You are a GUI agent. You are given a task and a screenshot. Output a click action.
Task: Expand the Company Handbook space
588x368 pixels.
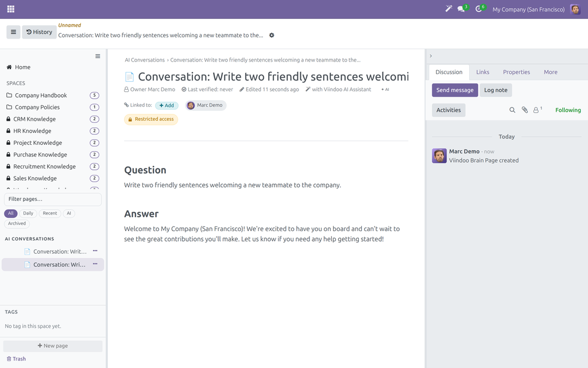pyautogui.click(x=41, y=95)
